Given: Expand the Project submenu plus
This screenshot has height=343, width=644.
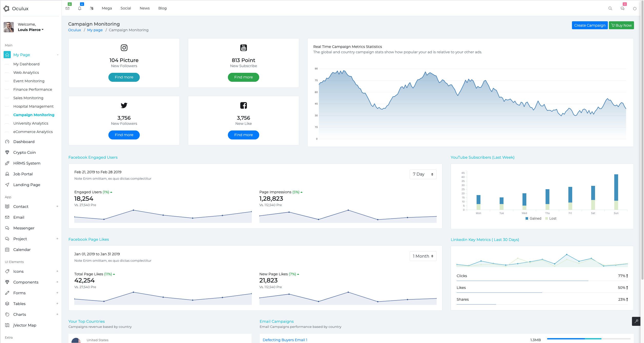Looking at the screenshot, I should tap(57, 239).
